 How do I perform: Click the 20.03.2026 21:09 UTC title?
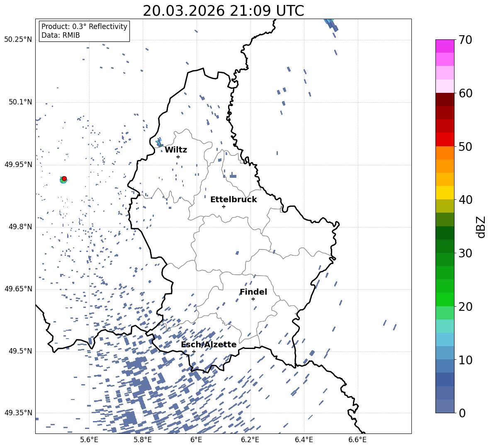(x=223, y=11)
